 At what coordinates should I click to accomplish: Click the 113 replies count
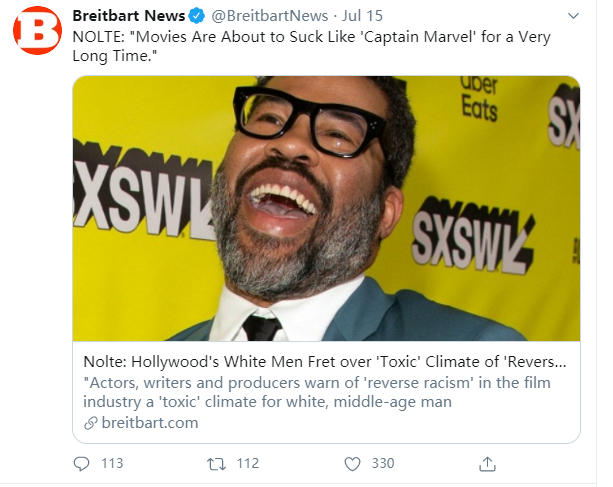[x=111, y=463]
